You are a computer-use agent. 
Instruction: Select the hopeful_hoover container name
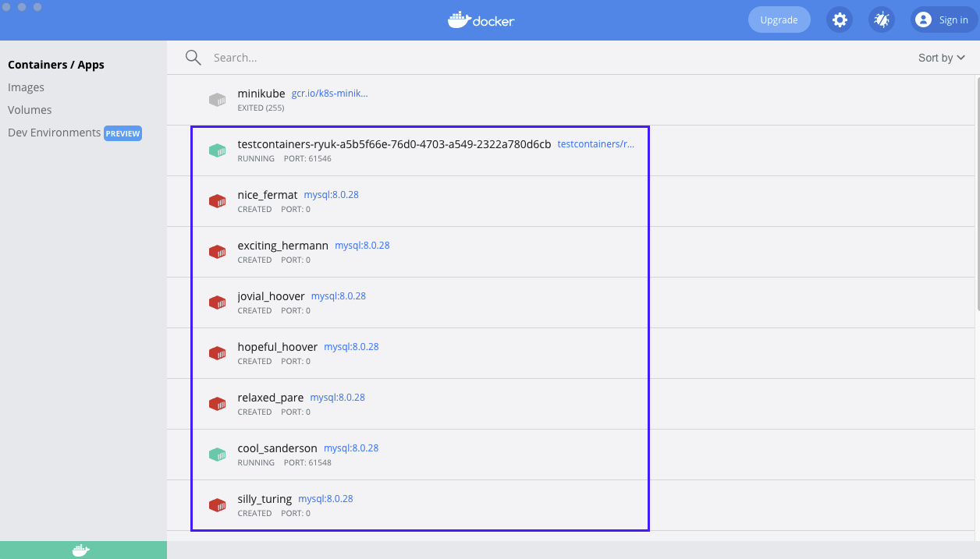[x=278, y=347]
